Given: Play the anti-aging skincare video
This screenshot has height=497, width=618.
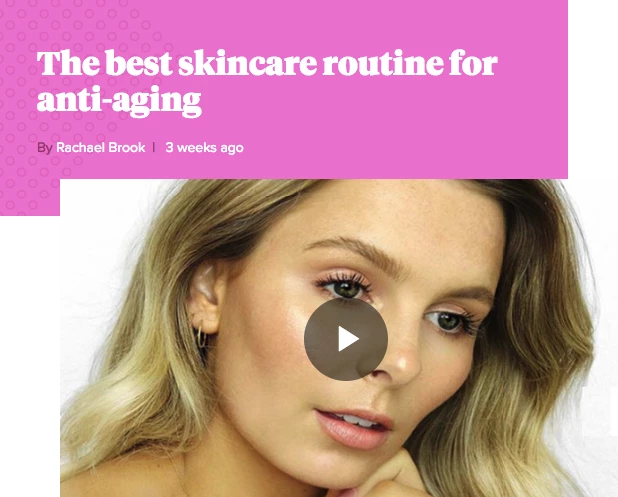Looking at the screenshot, I should click(346, 339).
